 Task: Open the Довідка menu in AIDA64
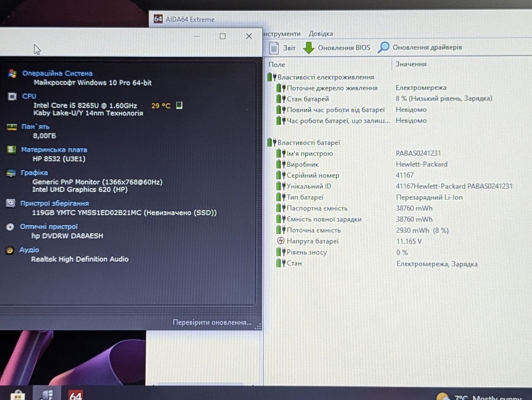coord(320,34)
